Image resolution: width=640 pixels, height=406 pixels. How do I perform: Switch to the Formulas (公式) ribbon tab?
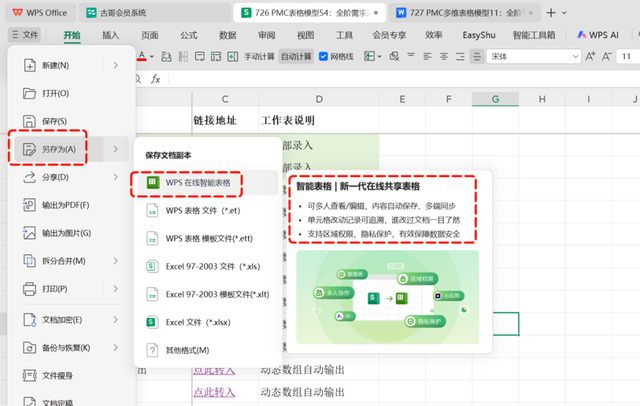(x=189, y=35)
